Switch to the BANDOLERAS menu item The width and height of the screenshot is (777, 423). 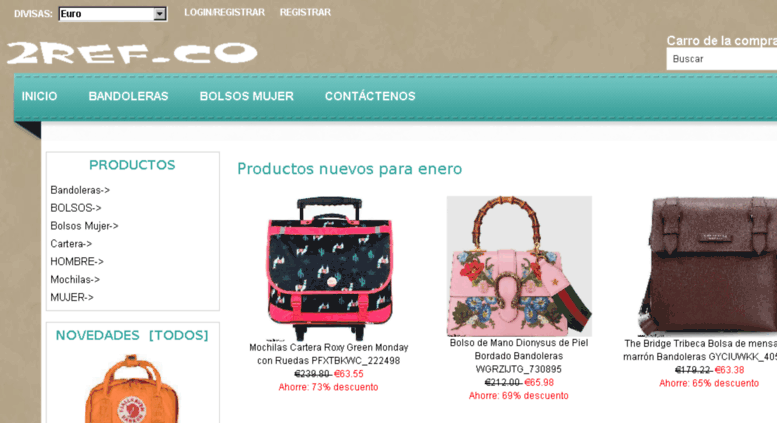point(128,96)
